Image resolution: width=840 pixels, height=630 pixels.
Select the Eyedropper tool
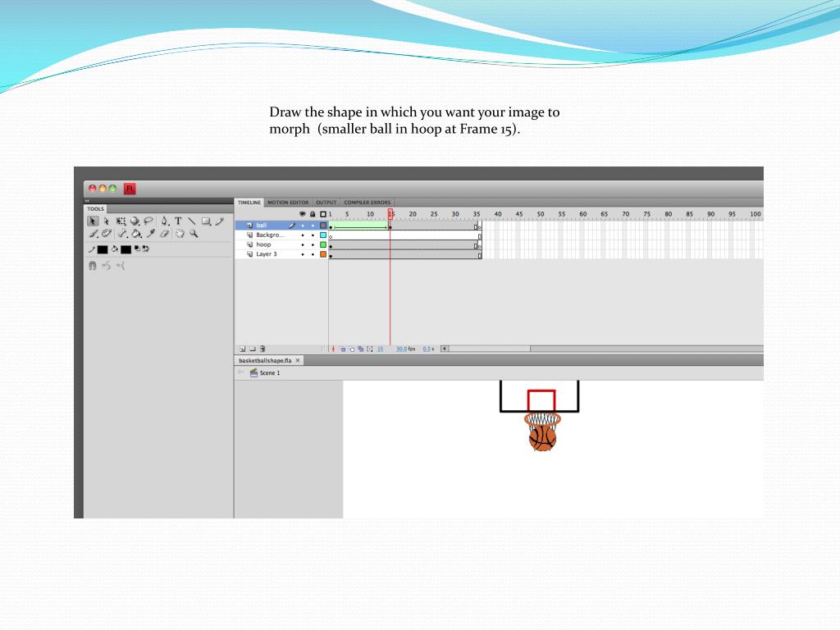pos(151,234)
